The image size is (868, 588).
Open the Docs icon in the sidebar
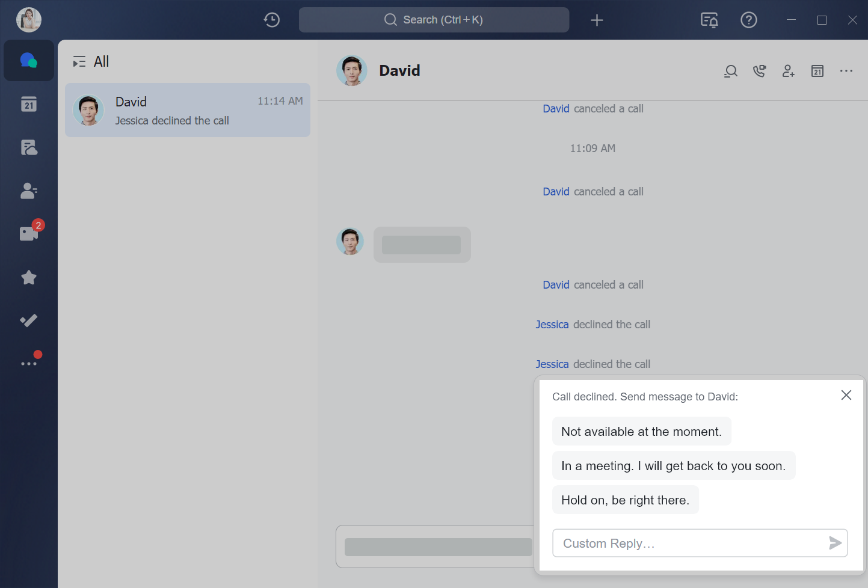(x=28, y=147)
